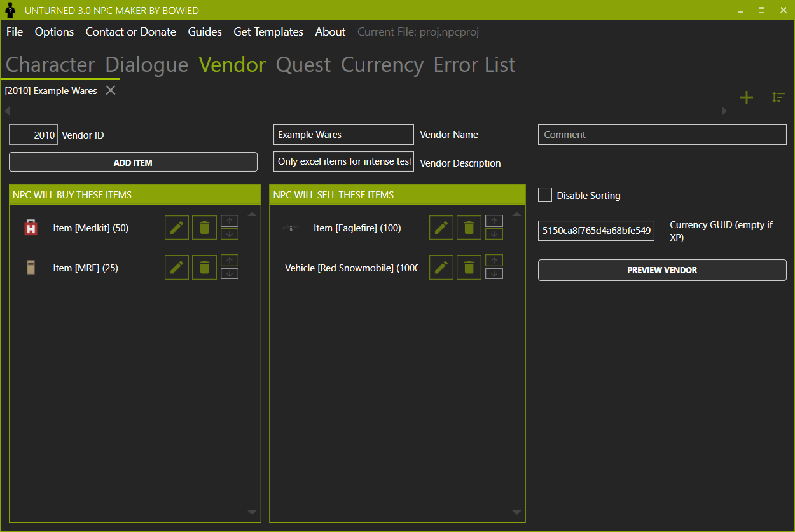Open the Options menu
Screen dimensions: 795x532
point(54,32)
